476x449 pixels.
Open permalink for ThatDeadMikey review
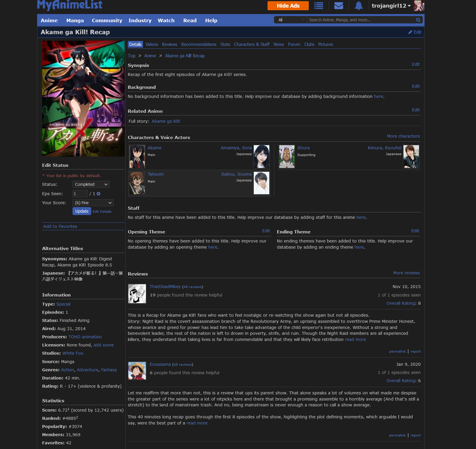coord(397,351)
